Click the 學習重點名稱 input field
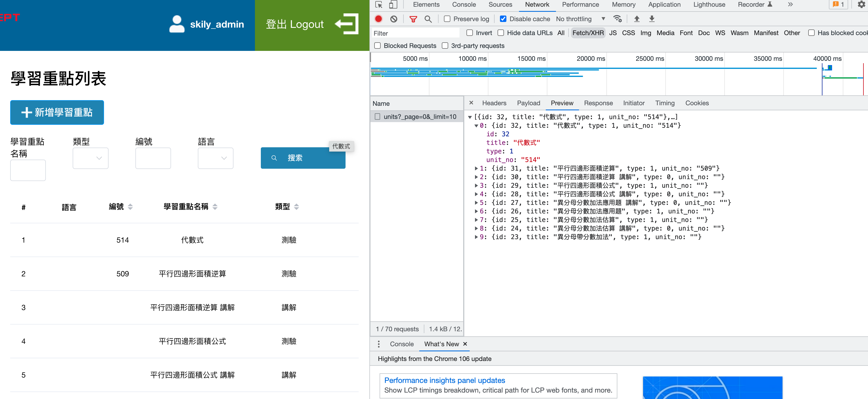This screenshot has height=399, width=868. (x=28, y=170)
